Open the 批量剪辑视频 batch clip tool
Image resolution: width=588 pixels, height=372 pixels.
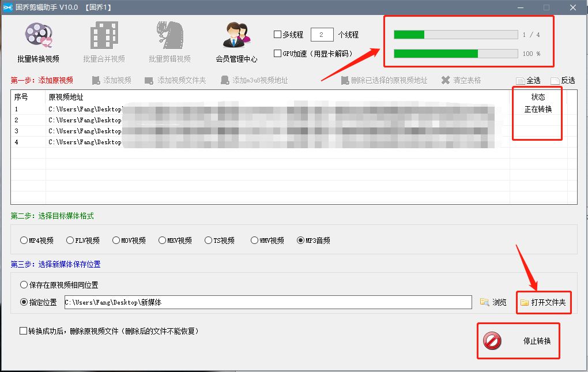pyautogui.click(x=169, y=40)
